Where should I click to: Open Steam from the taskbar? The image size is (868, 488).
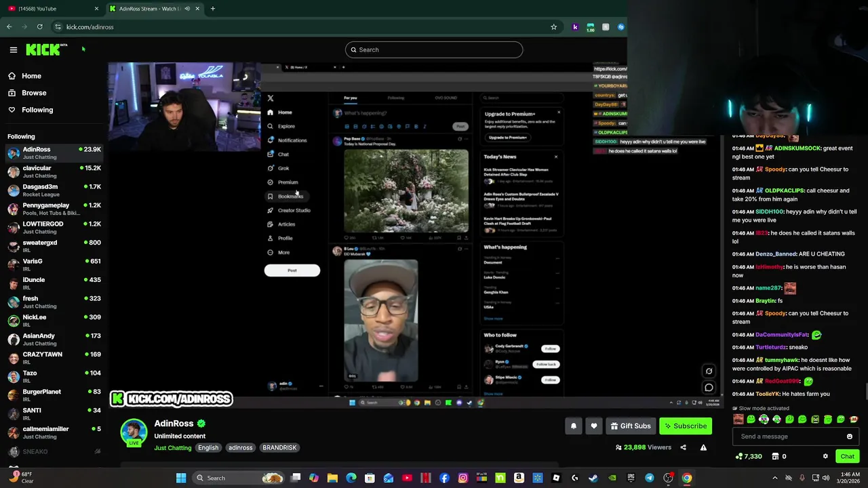click(593, 478)
